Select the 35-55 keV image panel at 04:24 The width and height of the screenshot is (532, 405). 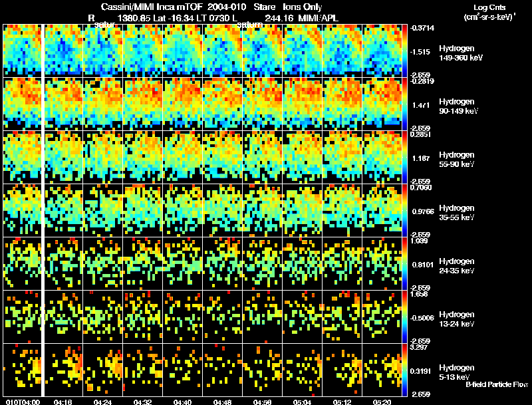click(103, 210)
